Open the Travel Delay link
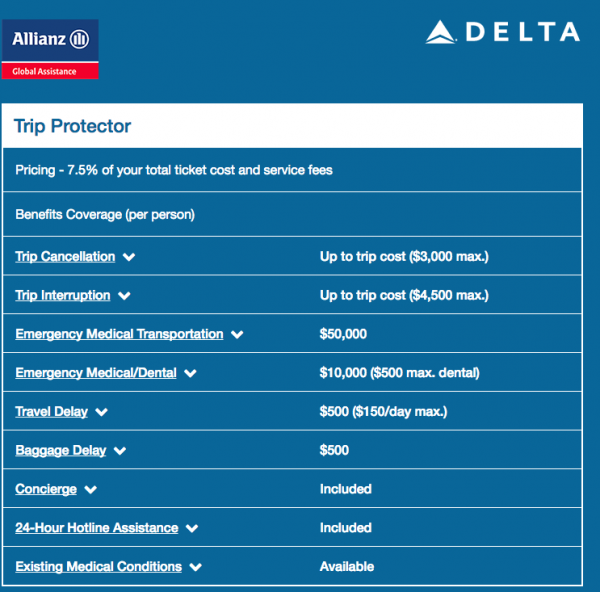The image size is (600, 592). [52, 412]
